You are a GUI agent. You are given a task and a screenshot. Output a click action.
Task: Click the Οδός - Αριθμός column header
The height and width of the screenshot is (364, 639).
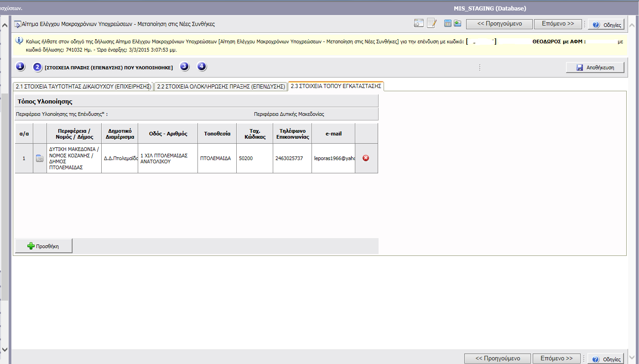[x=168, y=134]
